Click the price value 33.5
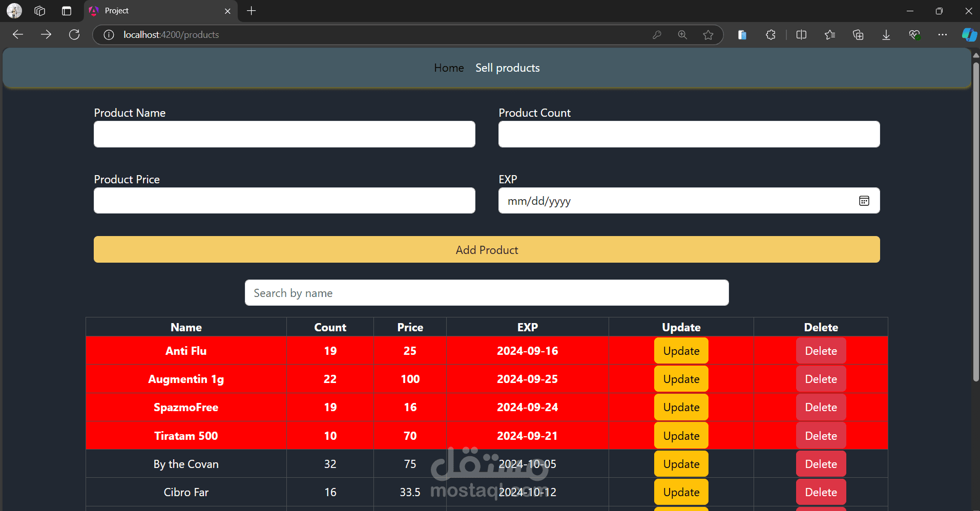Image resolution: width=980 pixels, height=511 pixels. point(410,492)
